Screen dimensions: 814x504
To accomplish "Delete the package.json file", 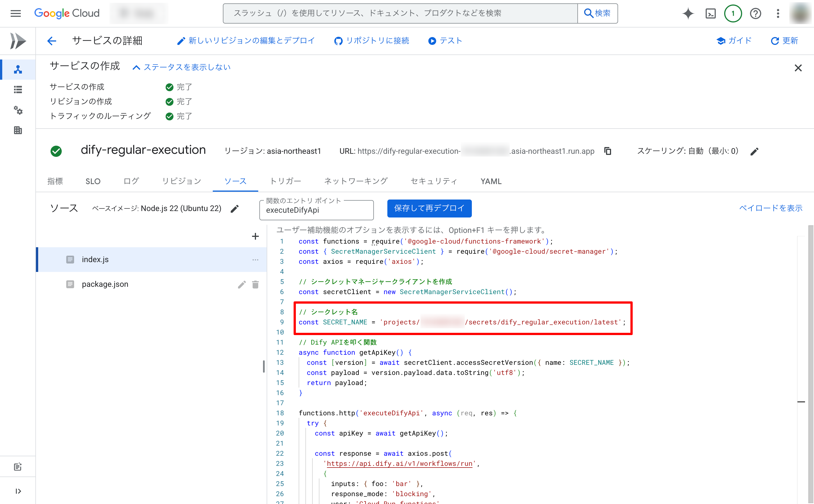I will pos(255,284).
